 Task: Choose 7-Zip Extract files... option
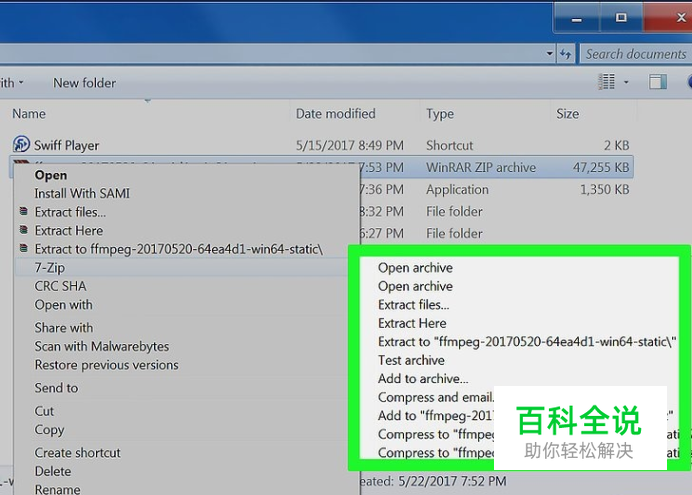[x=414, y=305]
